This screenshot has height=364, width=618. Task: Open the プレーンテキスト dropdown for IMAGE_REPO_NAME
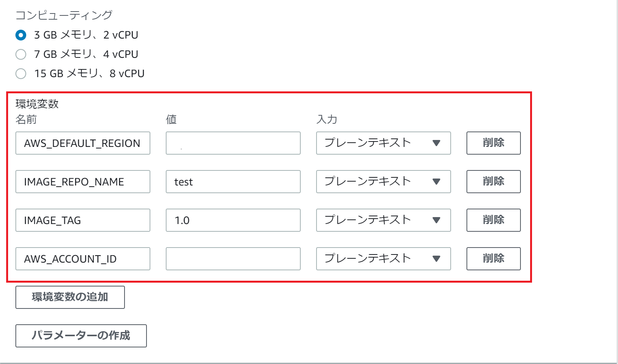click(383, 182)
